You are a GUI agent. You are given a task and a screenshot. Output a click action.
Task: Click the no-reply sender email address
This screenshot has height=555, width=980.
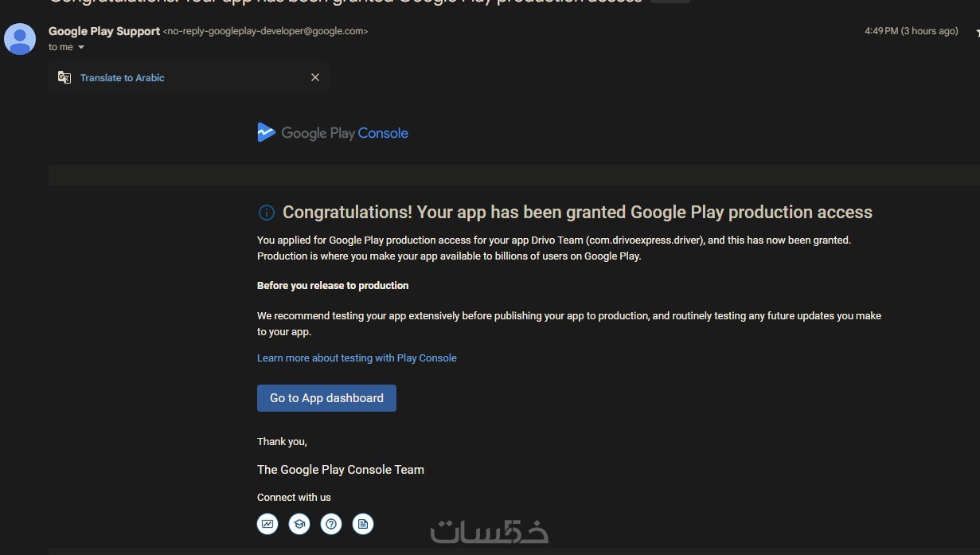(x=265, y=31)
